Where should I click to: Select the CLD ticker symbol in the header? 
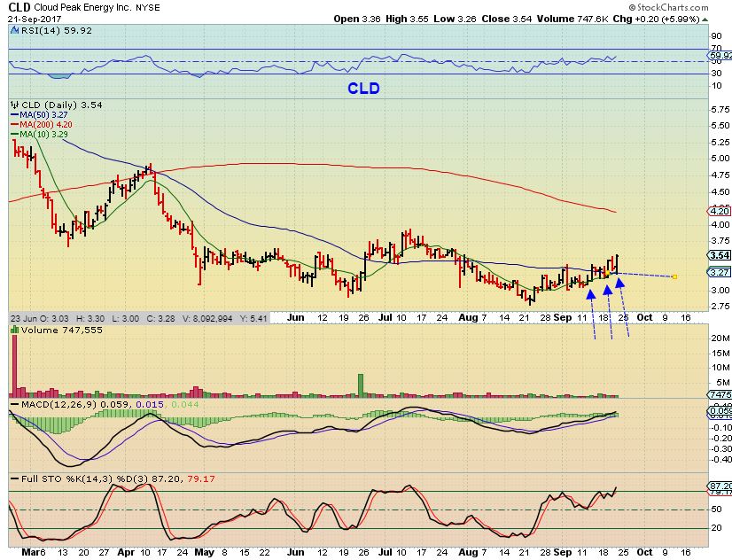coord(19,7)
